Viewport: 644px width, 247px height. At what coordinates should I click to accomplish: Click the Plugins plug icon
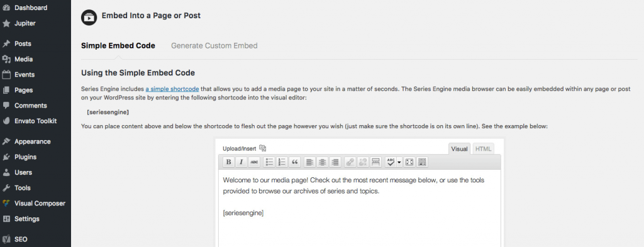point(6,157)
